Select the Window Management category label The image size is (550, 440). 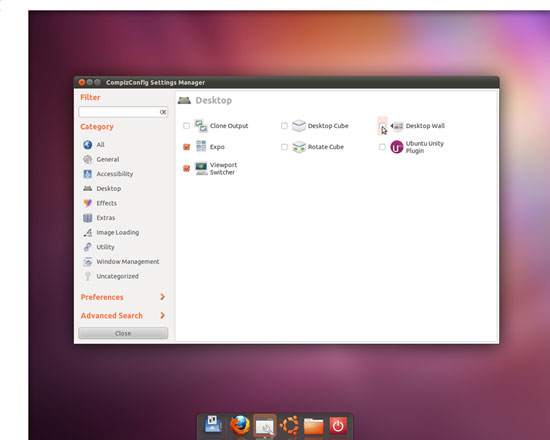(x=128, y=262)
